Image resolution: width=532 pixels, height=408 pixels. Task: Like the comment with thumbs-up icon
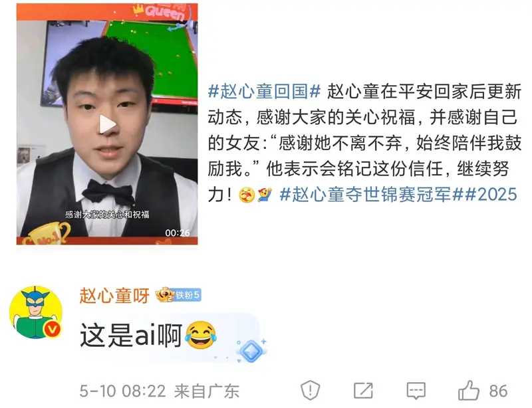tap(469, 390)
